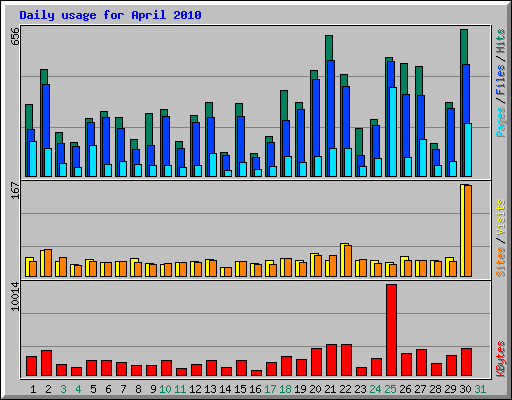Pick day label 7

pyautogui.click(x=123, y=389)
